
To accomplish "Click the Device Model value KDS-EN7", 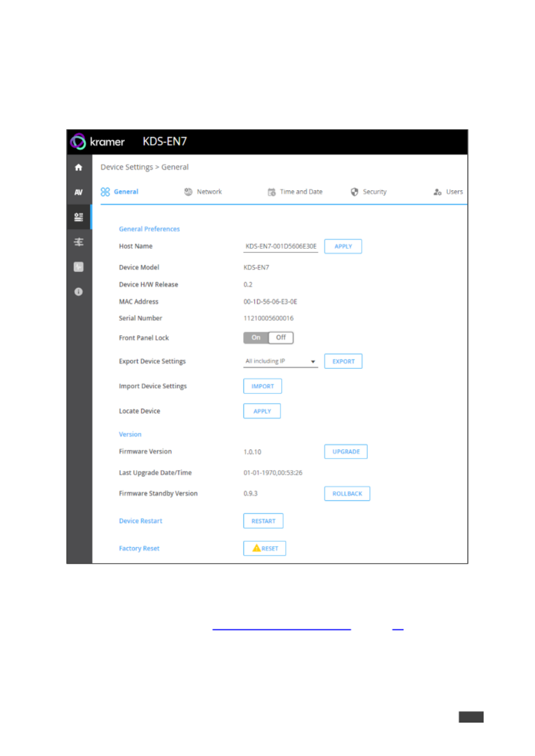I will (256, 267).
